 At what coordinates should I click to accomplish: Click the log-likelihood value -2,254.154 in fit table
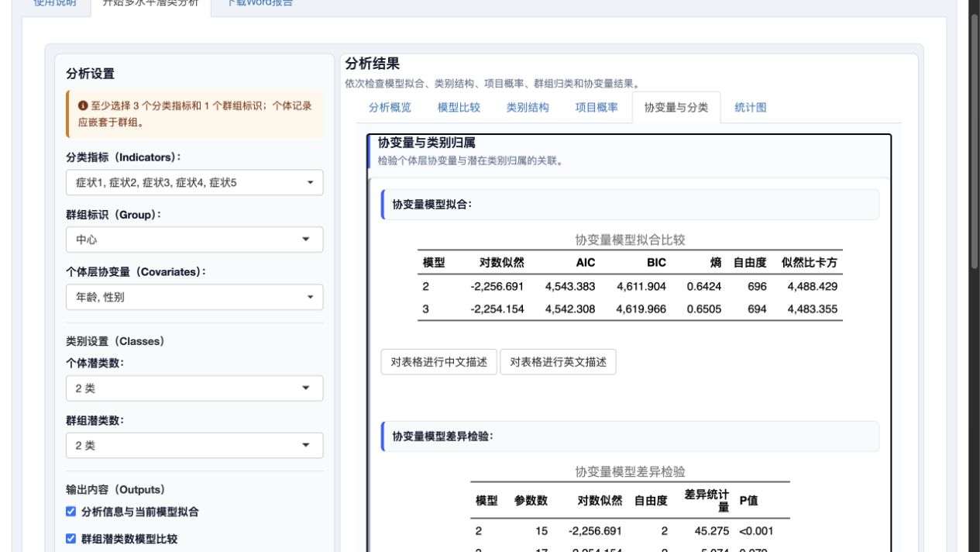pos(497,309)
